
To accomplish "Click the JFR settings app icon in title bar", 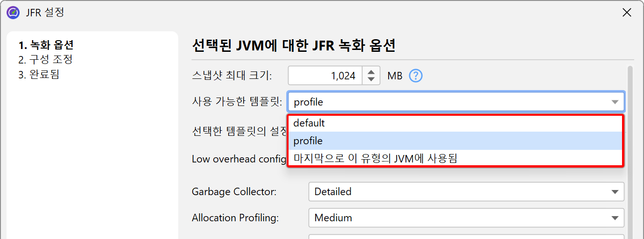I will 13,13.
